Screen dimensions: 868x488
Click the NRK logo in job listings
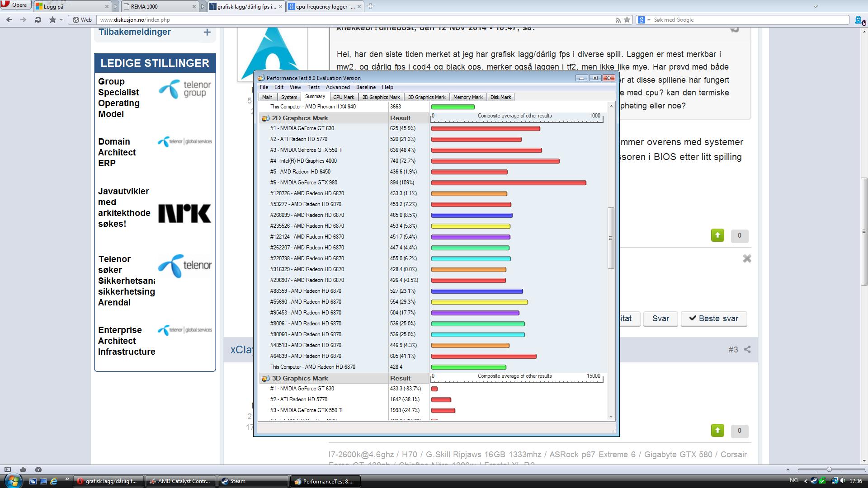coord(184,213)
